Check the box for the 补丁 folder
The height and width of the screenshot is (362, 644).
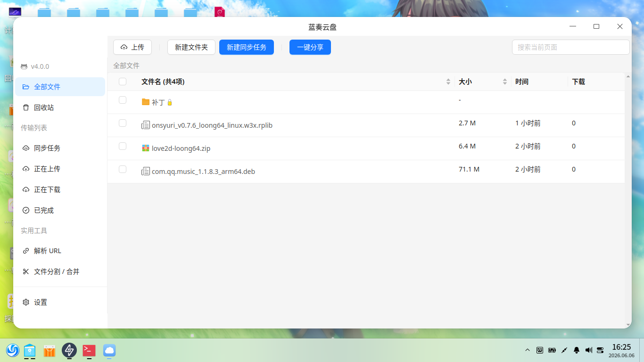123,100
